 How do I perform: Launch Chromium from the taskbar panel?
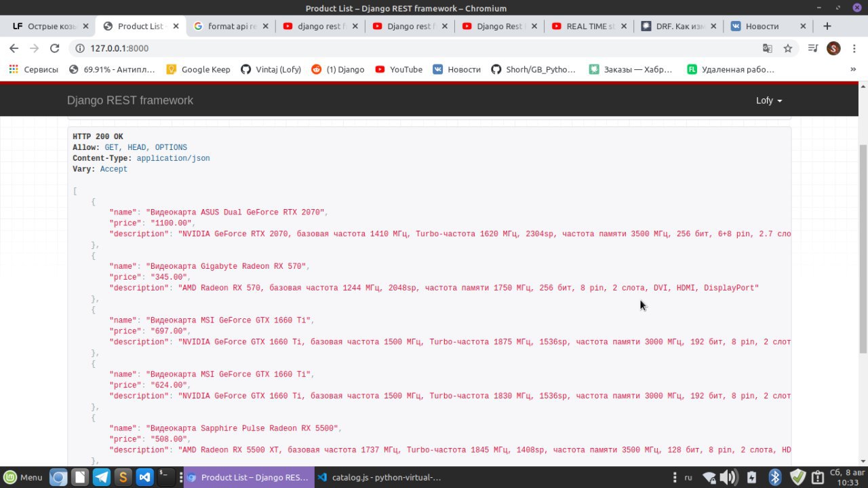[x=59, y=477]
